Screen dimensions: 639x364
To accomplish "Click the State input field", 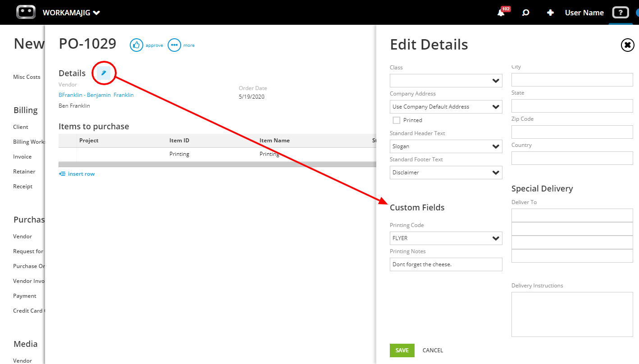I will [572, 106].
